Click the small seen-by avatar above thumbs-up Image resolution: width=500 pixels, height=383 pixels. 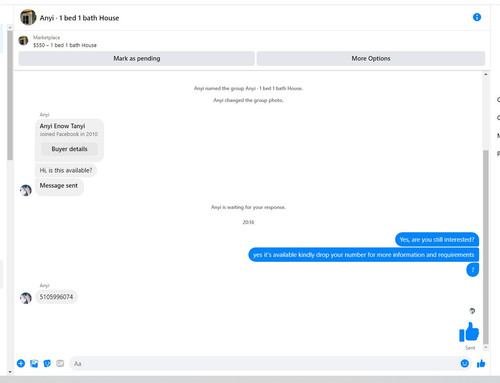click(472, 311)
